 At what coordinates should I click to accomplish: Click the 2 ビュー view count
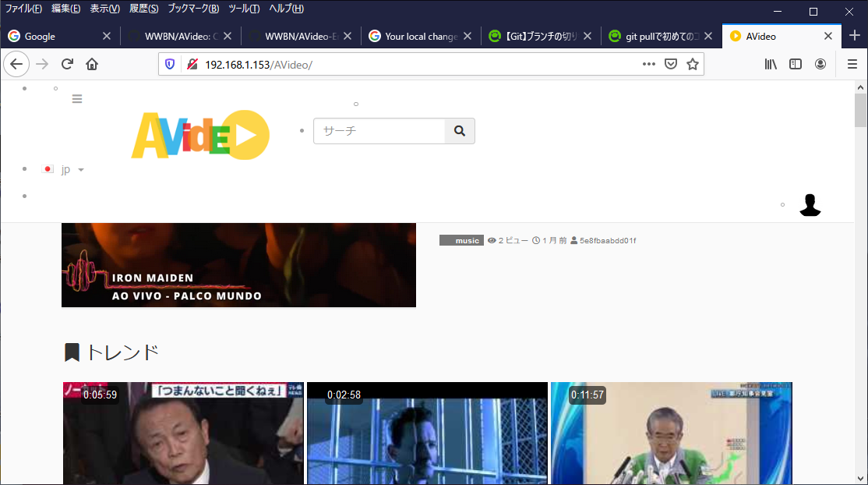click(x=507, y=241)
